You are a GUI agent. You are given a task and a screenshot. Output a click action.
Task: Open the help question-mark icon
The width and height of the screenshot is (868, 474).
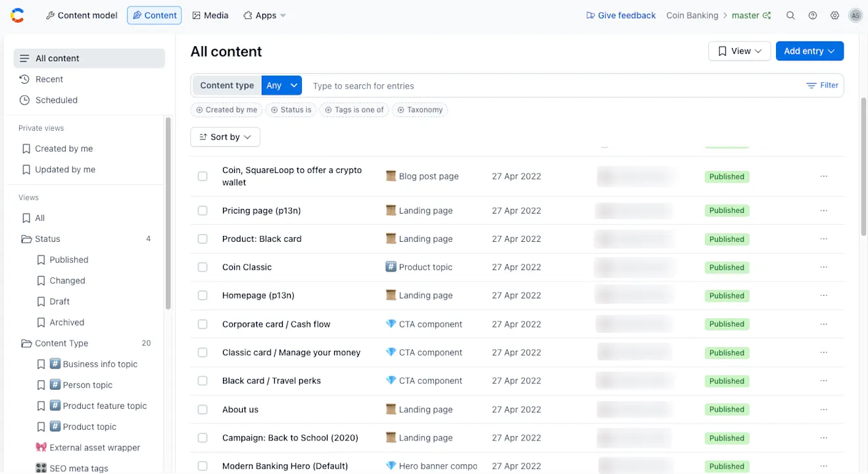[813, 15]
